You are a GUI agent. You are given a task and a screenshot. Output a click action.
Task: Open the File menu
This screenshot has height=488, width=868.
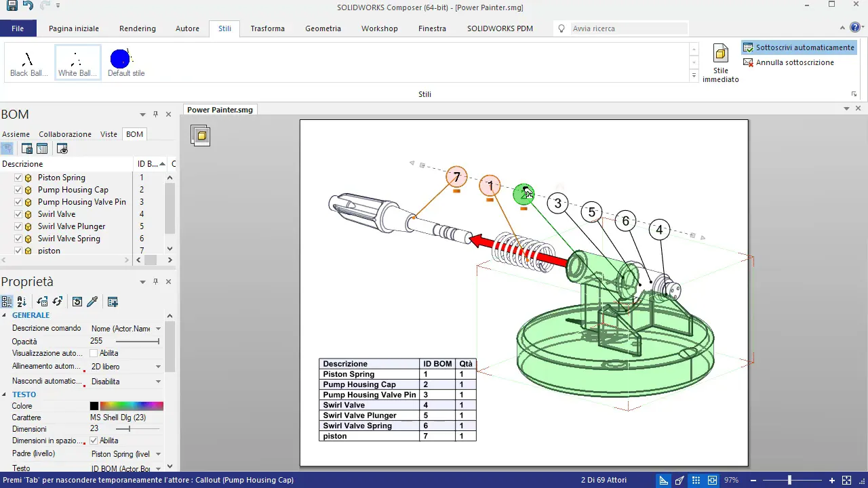pos(18,28)
